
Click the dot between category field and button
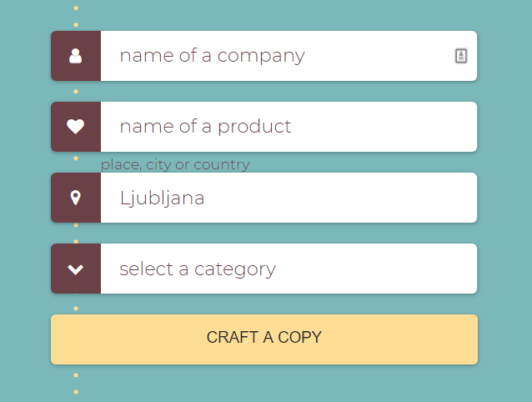[76, 309]
